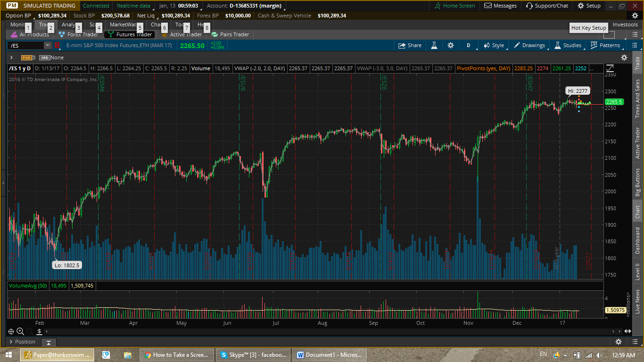Open the list menu icon right of Patterns
644x362 pixels.
(635, 45)
